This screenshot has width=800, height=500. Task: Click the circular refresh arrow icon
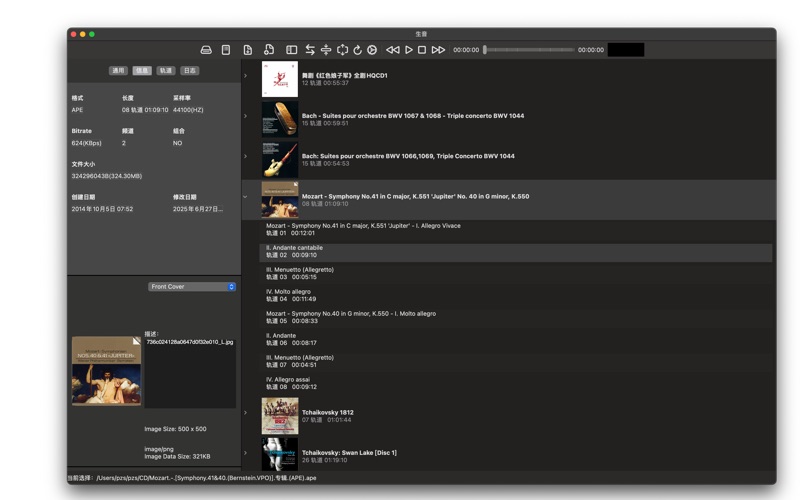(x=357, y=50)
